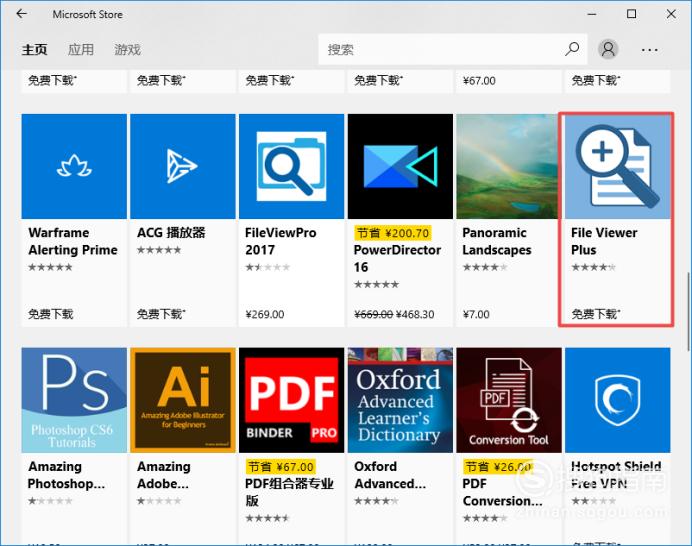Click PDF组合器专业版 title text
The width and height of the screenshot is (692, 546).
pyautogui.click(x=289, y=492)
